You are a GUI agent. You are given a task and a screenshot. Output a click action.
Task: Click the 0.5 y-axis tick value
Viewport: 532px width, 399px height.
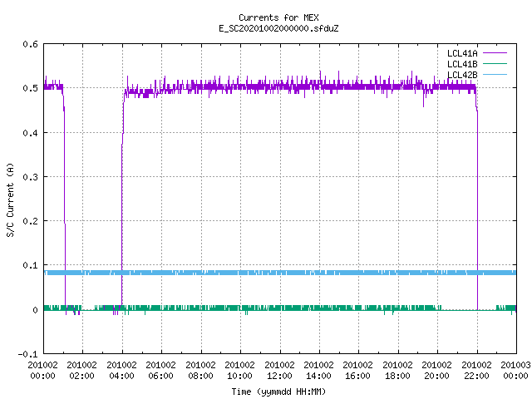[x=30, y=88]
